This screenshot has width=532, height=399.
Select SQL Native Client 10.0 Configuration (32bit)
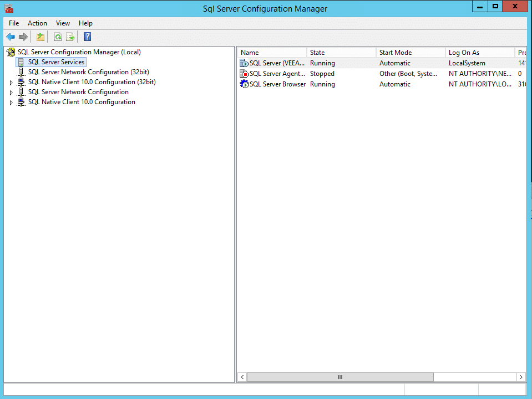tap(92, 82)
